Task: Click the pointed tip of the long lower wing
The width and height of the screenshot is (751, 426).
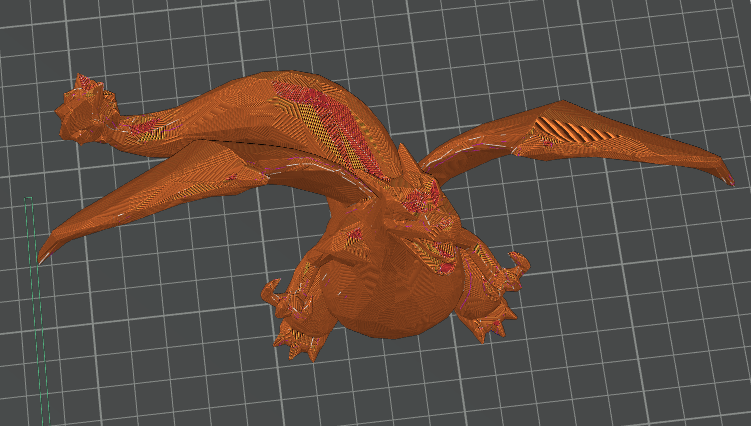Action: pos(43,258)
